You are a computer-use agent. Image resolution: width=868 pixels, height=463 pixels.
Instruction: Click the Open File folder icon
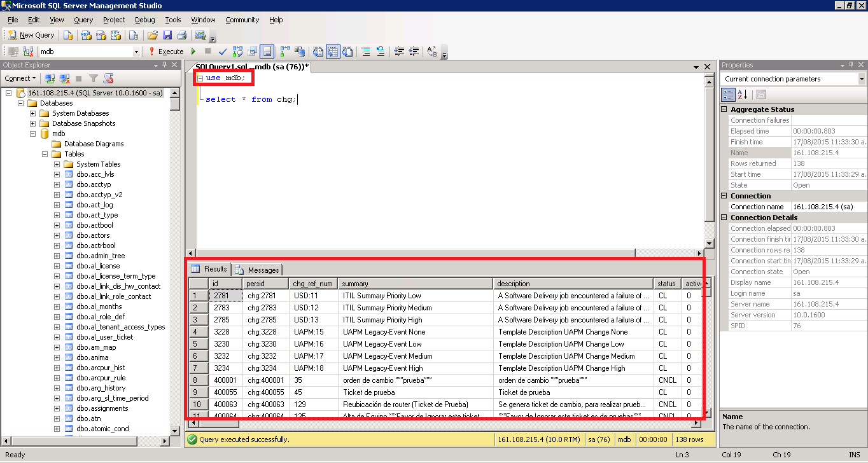153,35
